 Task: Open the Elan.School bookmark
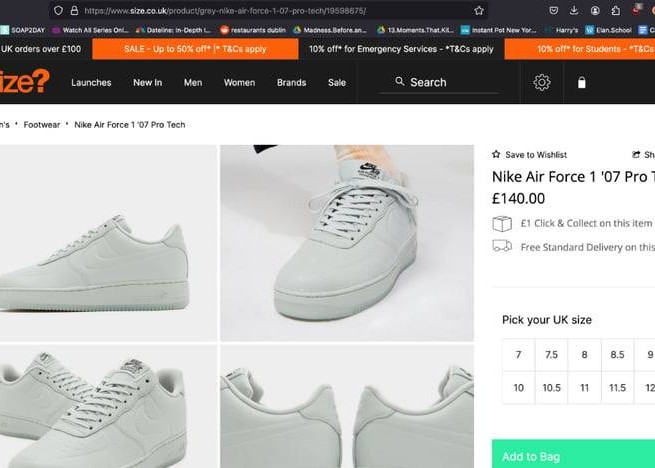608,30
